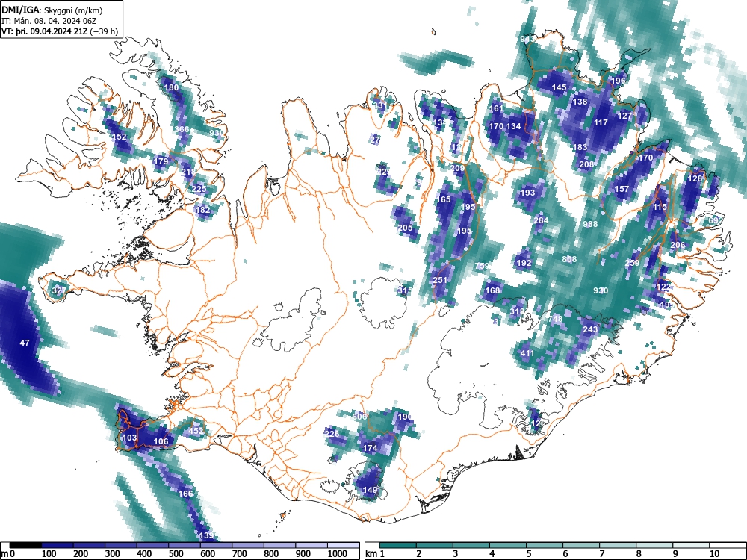
Task: Click the '182' visibility value
Action: pos(203,210)
